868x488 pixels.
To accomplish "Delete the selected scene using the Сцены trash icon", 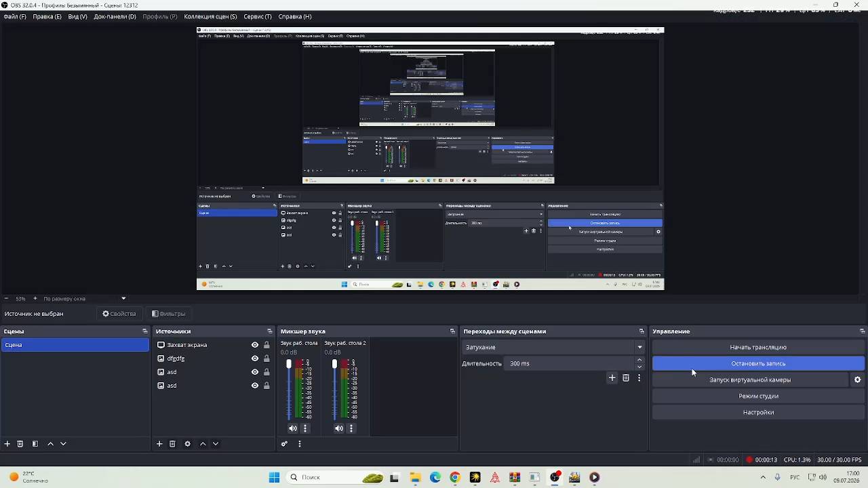I will pyautogui.click(x=20, y=444).
